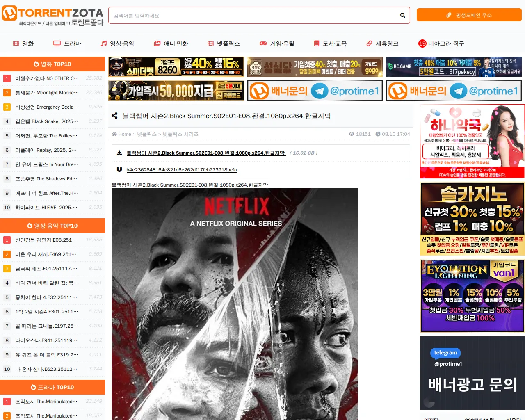Click the search magnifier icon
Screen dimensions: 525x420
click(402, 15)
